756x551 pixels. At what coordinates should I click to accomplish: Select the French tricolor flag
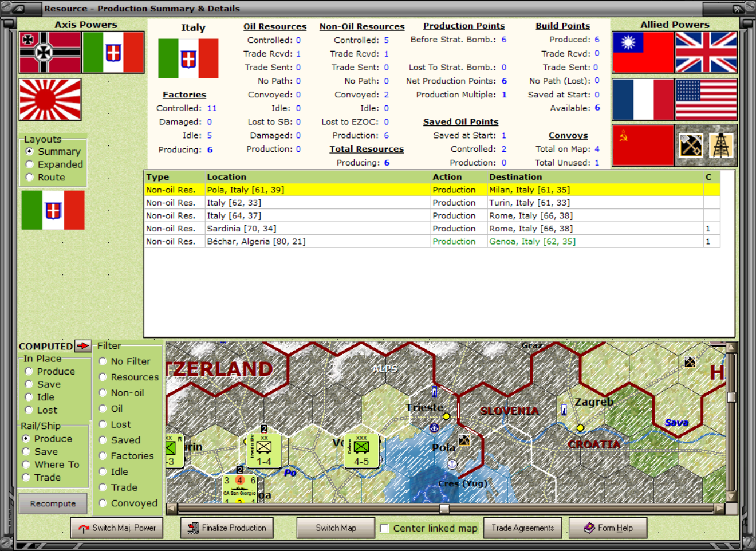643,100
